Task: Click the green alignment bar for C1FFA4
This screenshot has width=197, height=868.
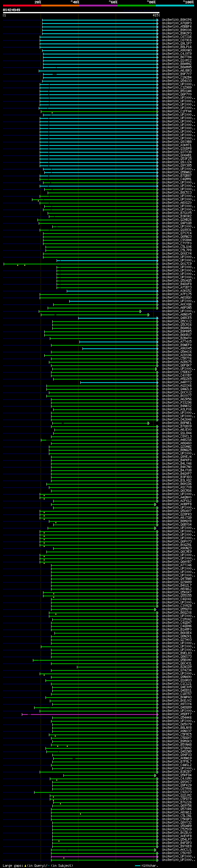Action: pos(100,111)
